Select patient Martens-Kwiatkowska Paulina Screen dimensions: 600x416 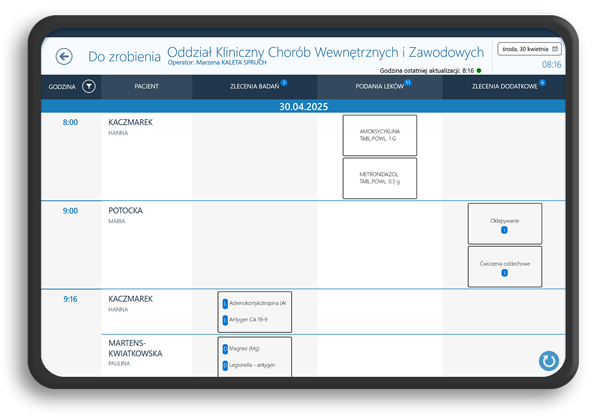(x=135, y=353)
